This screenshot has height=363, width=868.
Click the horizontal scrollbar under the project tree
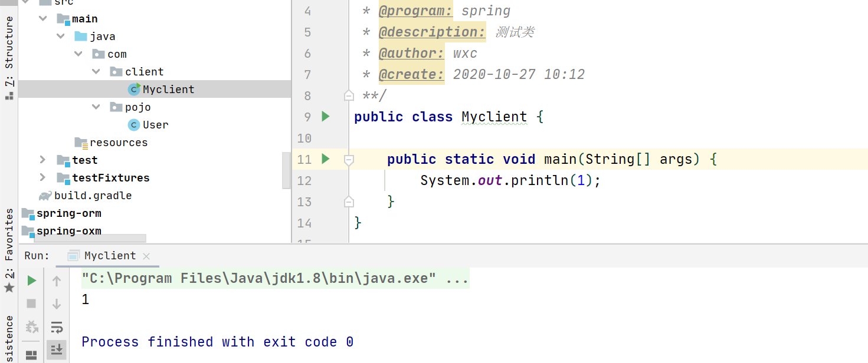90,239
